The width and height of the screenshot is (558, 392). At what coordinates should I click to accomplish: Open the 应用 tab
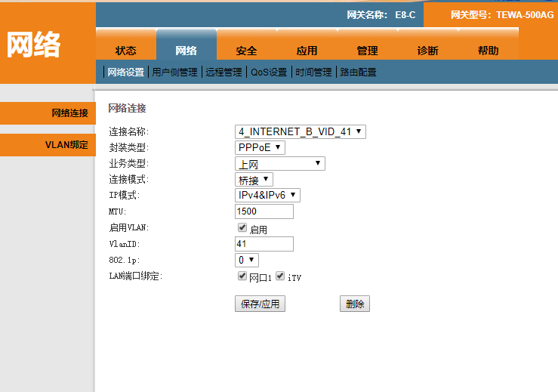[307, 51]
